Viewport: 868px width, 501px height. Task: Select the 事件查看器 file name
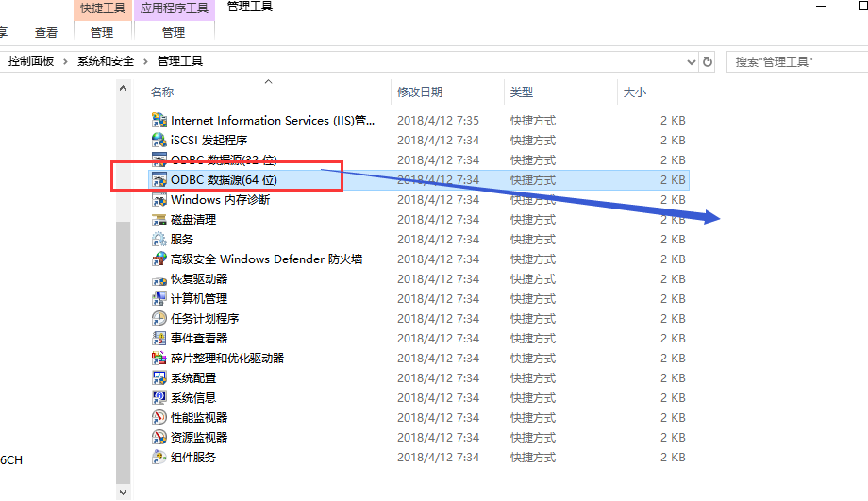(x=199, y=338)
